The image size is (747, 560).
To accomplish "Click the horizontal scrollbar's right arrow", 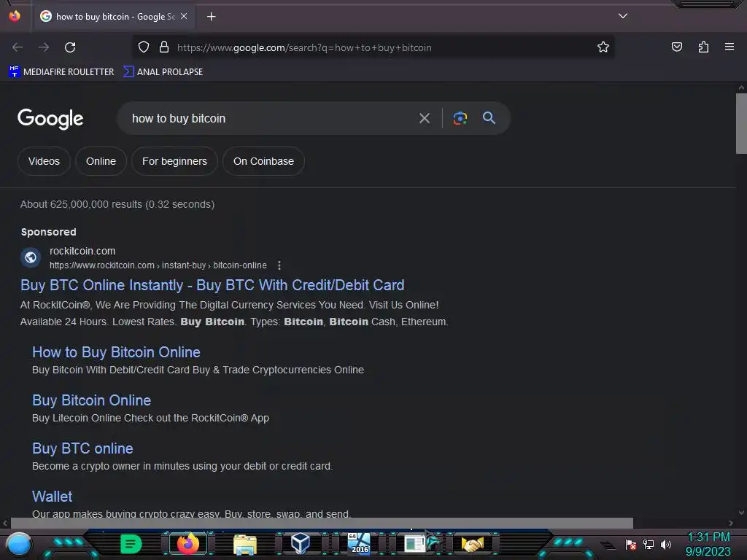I will [x=731, y=523].
